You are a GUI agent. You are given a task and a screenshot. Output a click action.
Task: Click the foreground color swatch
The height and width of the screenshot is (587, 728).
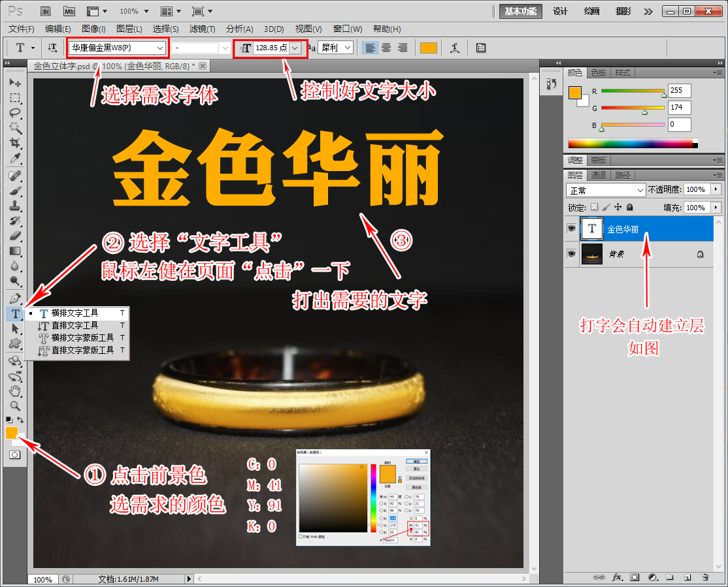coord(11,433)
